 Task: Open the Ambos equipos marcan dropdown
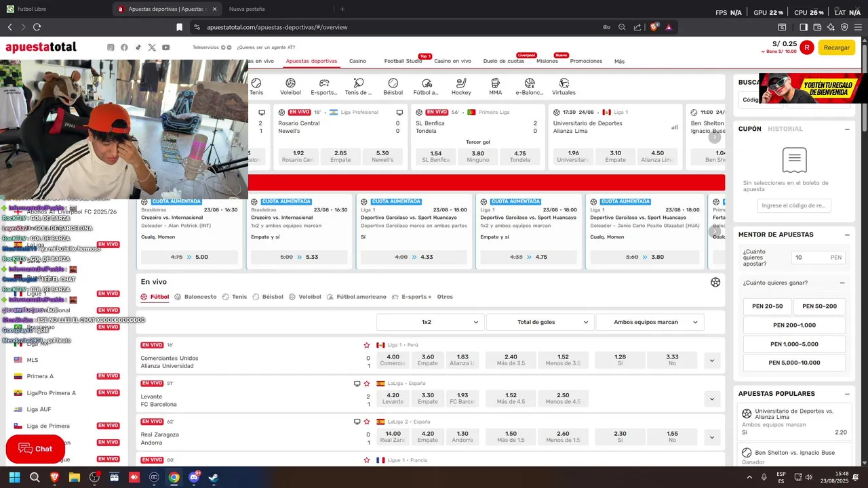[x=650, y=322]
